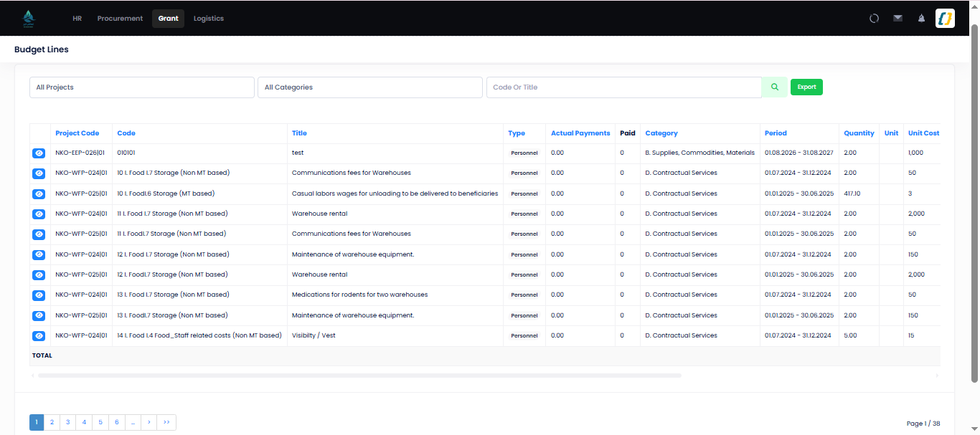Select page 4 in pagination
Viewport: 980px width, 435px height.
pyautogui.click(x=84, y=423)
